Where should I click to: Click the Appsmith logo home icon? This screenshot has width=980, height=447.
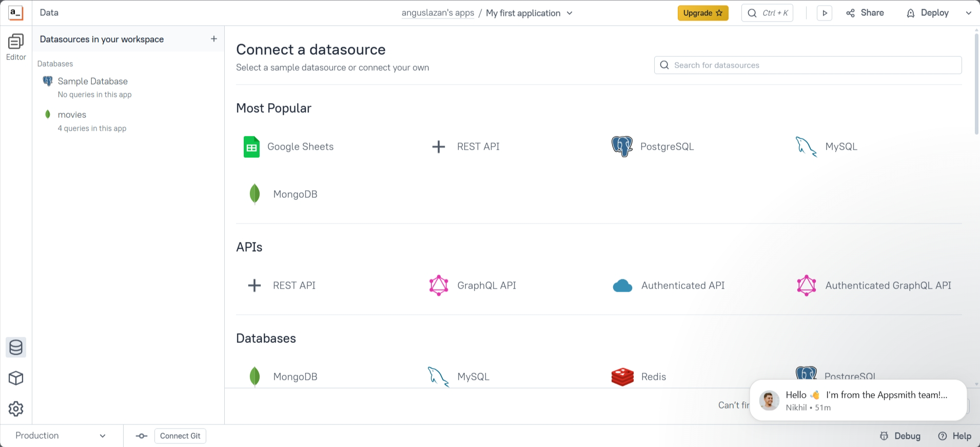16,13
